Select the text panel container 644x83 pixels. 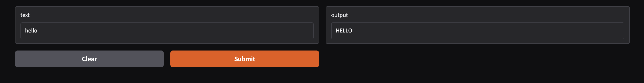(x=167, y=25)
